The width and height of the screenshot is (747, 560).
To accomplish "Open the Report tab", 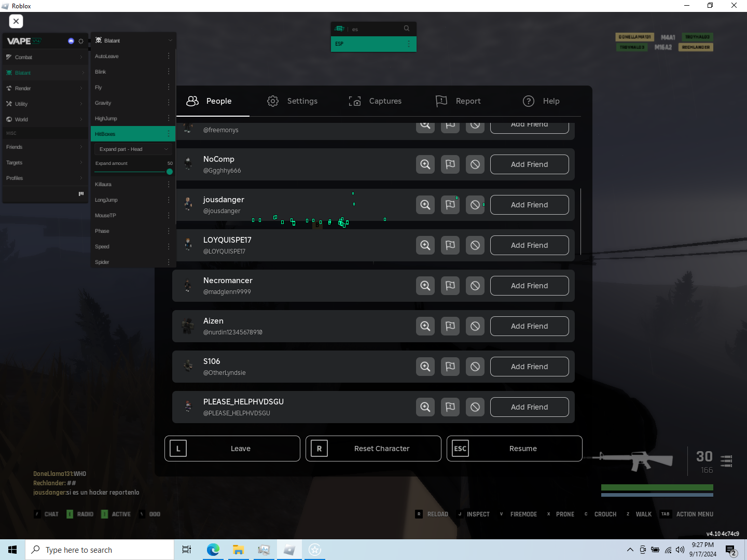I will tap(458, 101).
